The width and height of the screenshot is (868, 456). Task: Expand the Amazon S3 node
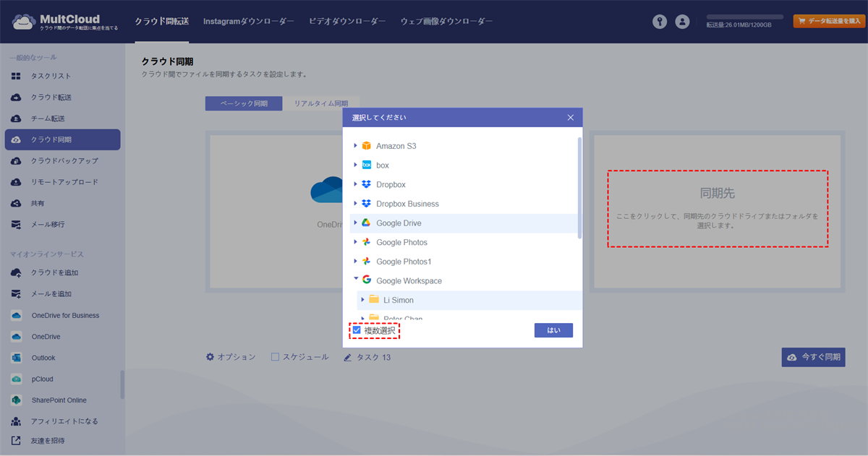356,146
